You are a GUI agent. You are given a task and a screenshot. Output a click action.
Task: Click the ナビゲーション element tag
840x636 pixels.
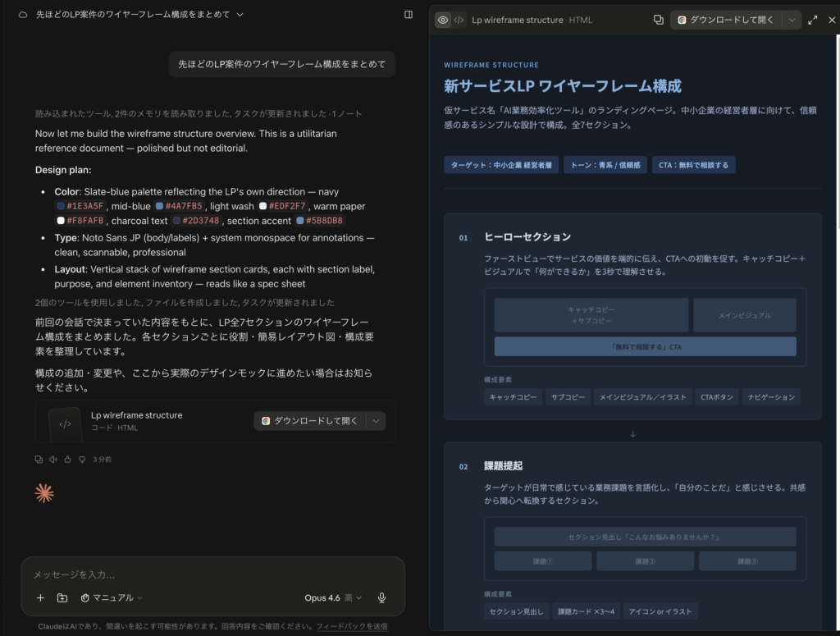(x=771, y=397)
